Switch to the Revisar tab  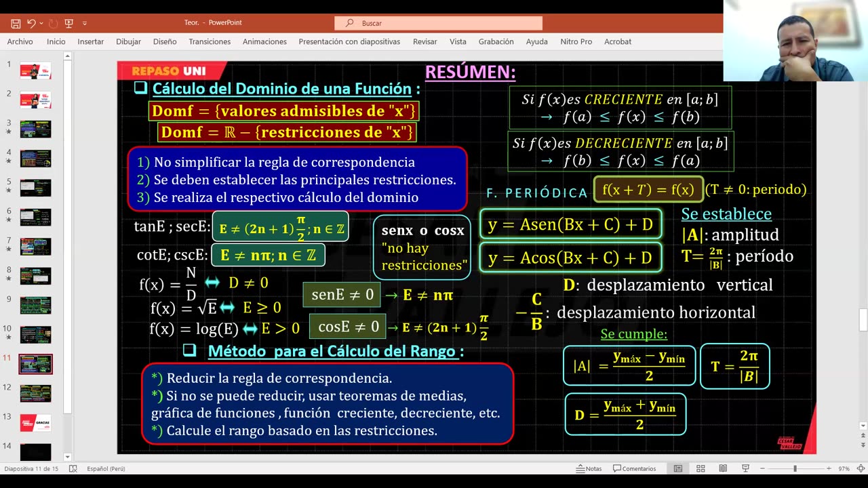click(x=425, y=41)
